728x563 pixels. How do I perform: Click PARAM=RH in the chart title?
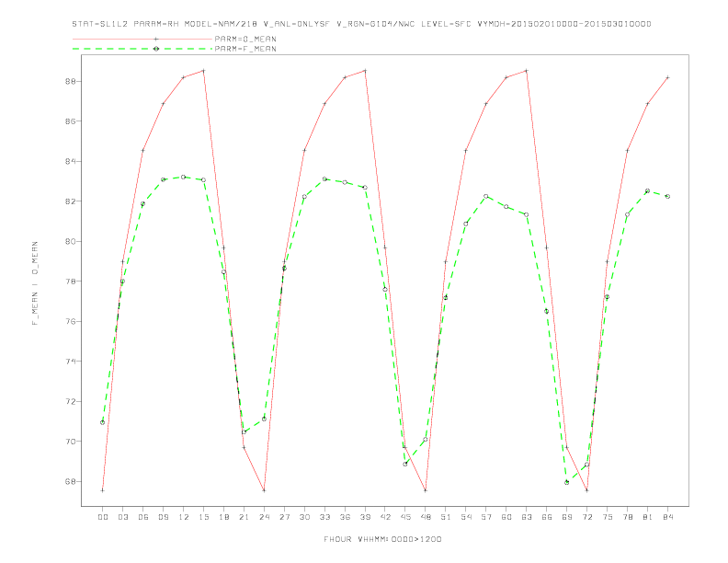click(x=156, y=24)
